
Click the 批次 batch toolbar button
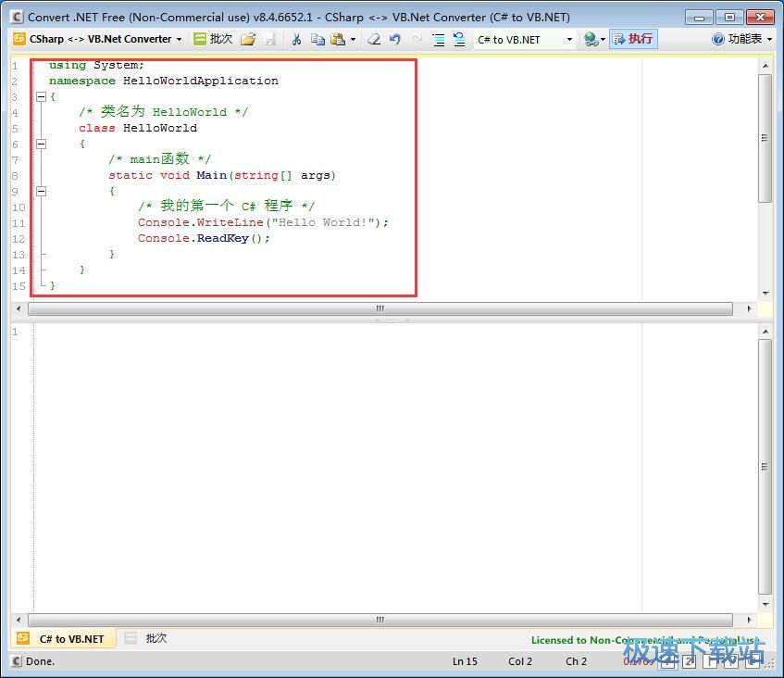pos(213,39)
